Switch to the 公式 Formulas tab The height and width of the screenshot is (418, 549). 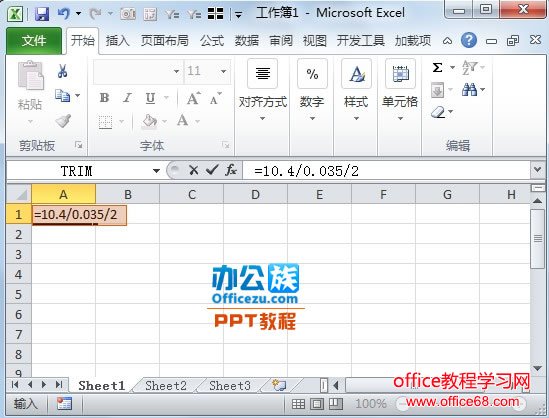tap(212, 41)
